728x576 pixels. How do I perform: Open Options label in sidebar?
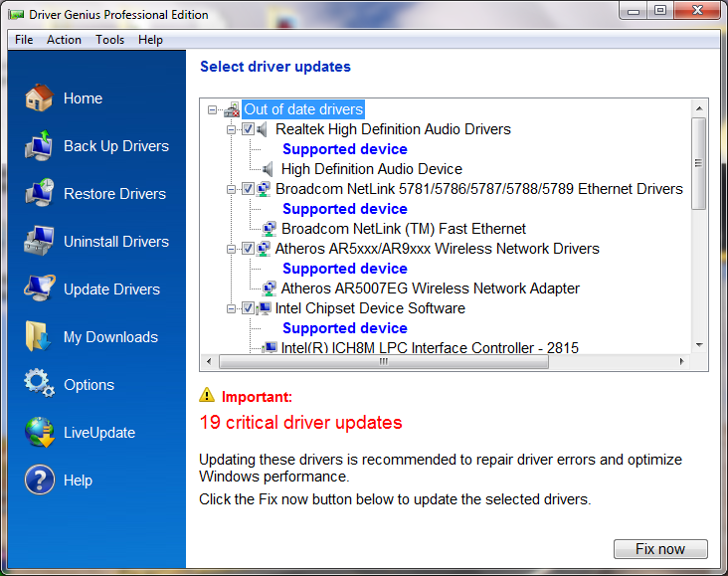89,385
